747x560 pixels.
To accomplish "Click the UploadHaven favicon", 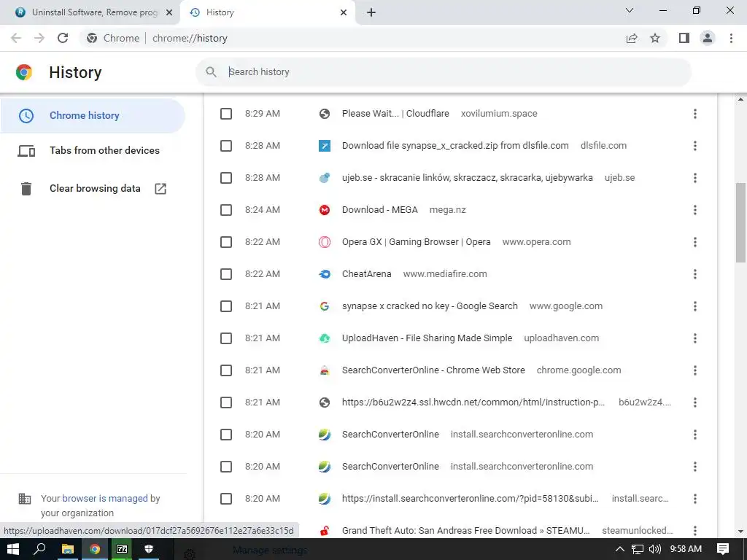I will tap(325, 338).
